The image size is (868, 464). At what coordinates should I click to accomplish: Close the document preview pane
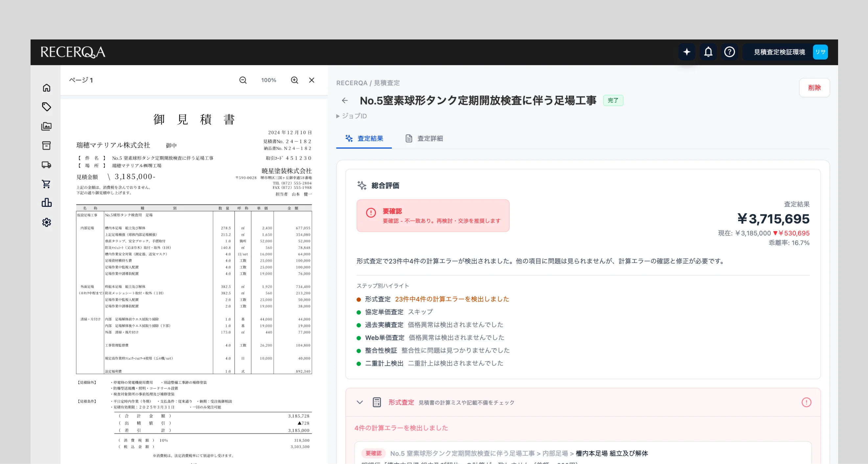[x=312, y=80]
